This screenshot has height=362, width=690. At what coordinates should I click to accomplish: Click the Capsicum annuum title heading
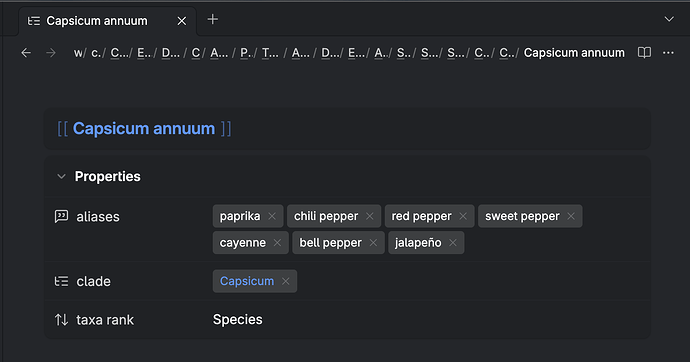click(144, 128)
